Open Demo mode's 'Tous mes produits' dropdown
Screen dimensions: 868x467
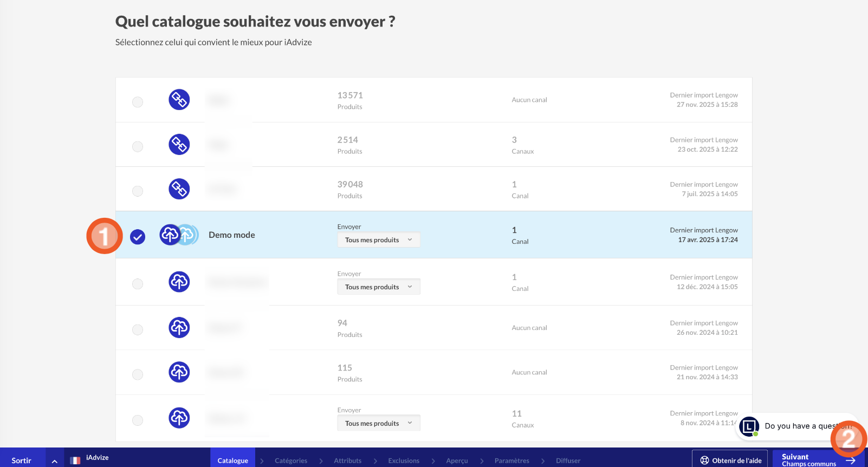point(378,240)
